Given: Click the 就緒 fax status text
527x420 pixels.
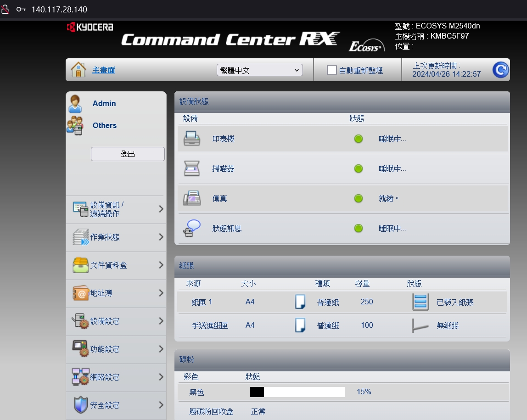Looking at the screenshot, I should tap(388, 199).
